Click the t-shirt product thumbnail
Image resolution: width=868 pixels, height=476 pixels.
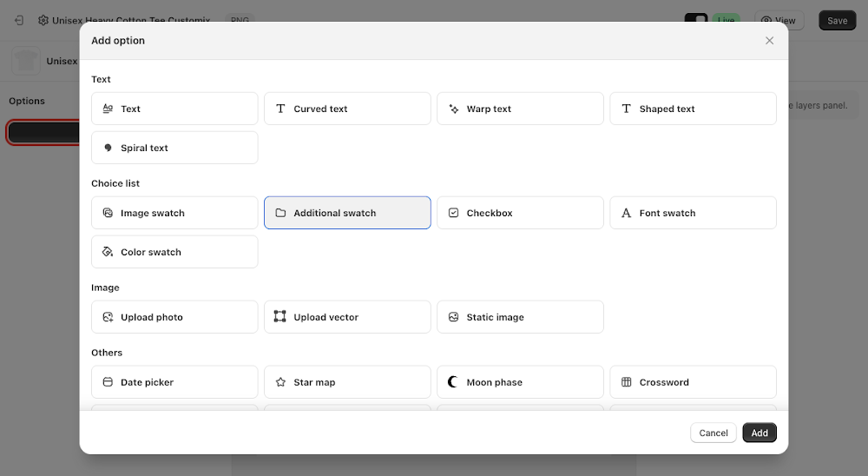click(25, 61)
